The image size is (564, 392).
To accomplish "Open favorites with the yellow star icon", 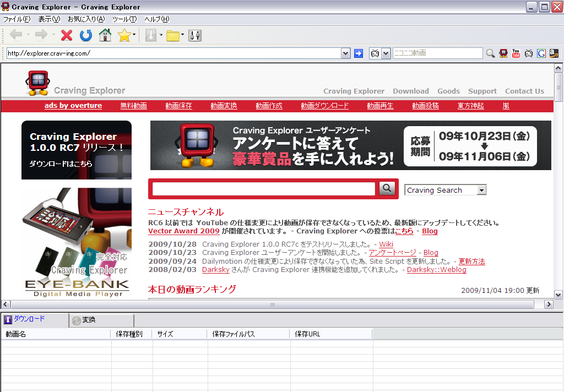I will 124,35.
